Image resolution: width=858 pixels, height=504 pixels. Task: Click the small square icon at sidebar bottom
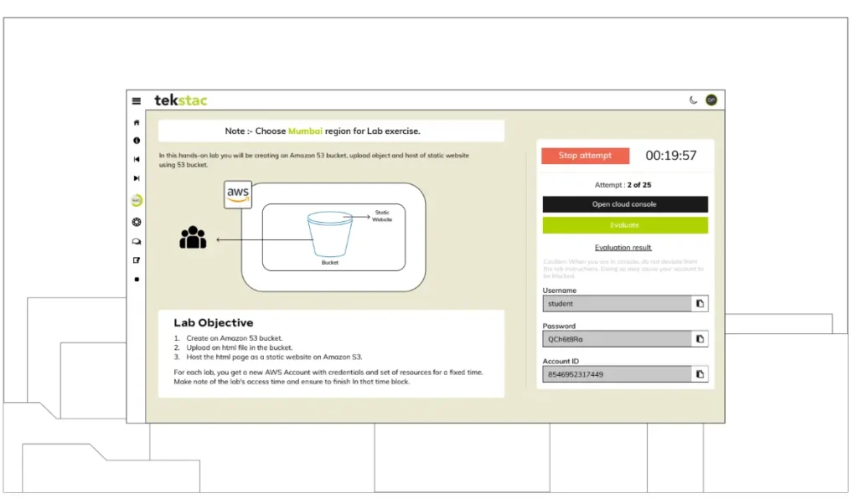[137, 279]
